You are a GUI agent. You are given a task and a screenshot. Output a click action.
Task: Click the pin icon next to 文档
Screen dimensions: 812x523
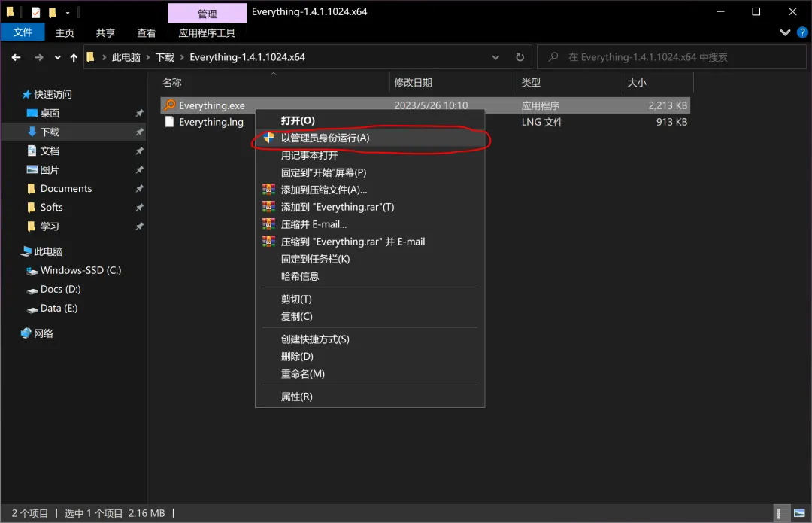(139, 151)
